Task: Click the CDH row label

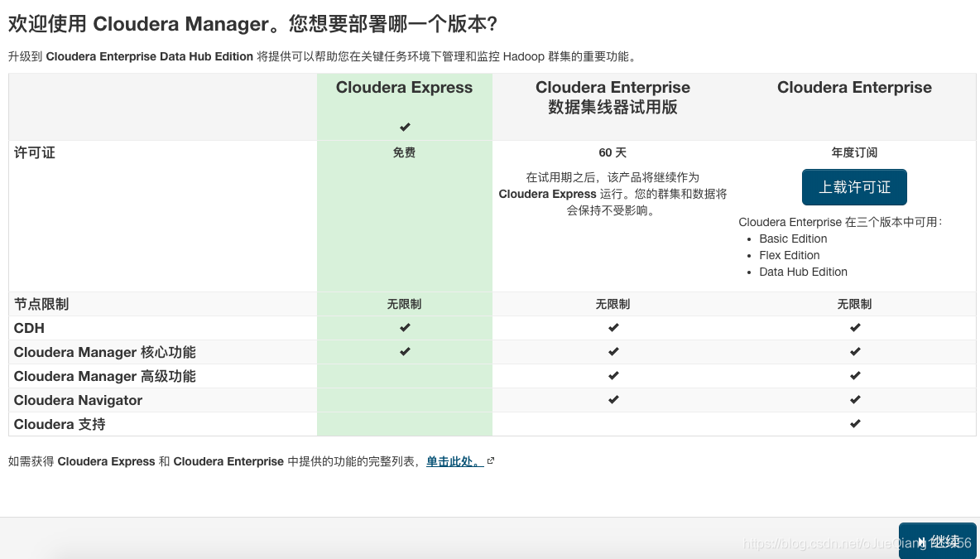Action: point(29,328)
